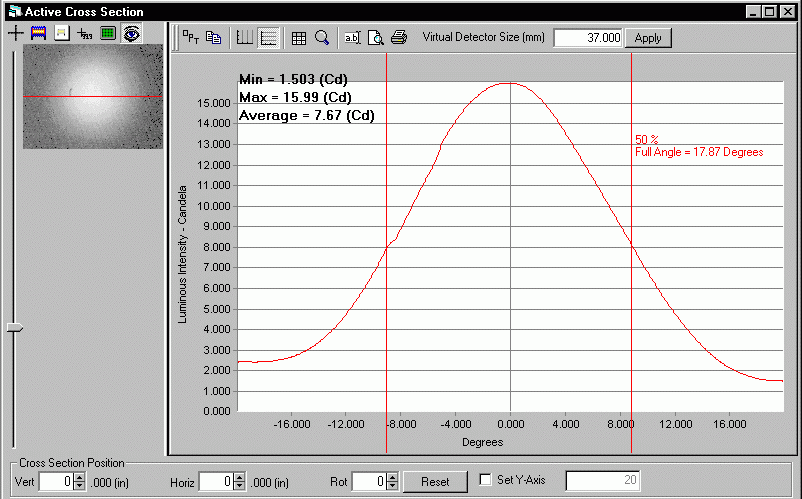802x499 pixels.
Task: Increase the Horiz position with up arrow
Action: pyautogui.click(x=239, y=477)
